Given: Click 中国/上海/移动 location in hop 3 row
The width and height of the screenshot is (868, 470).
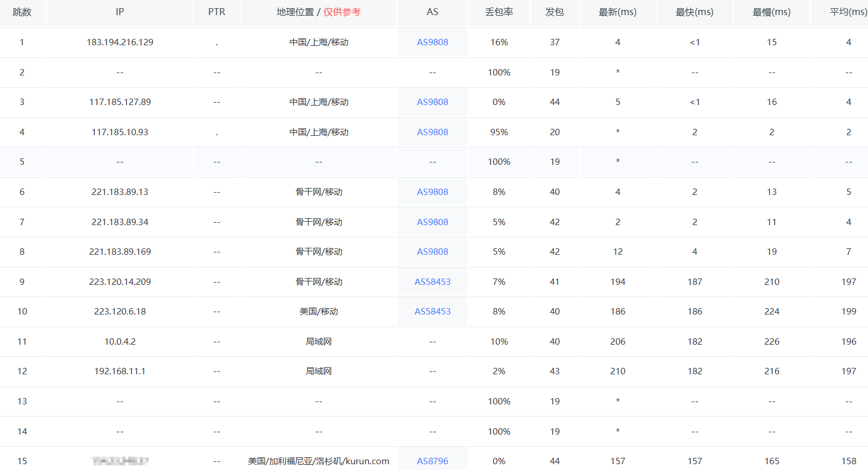Looking at the screenshot, I should [x=319, y=102].
